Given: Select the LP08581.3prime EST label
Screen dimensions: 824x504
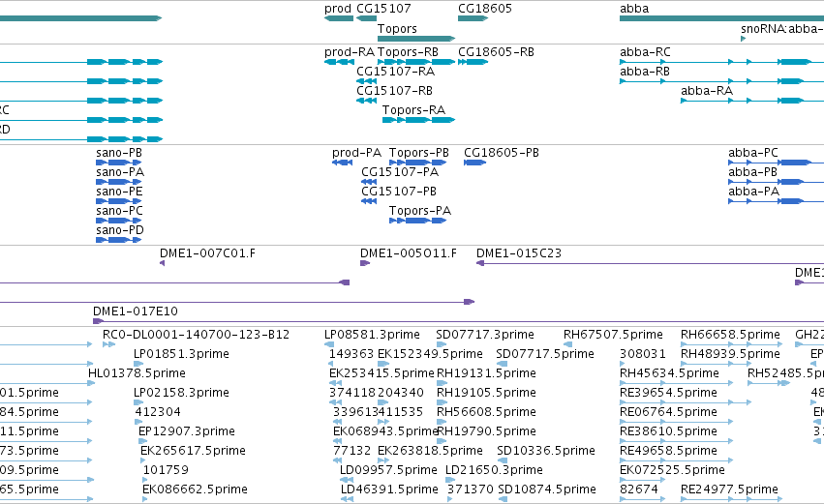Looking at the screenshot, I should (x=372, y=335).
